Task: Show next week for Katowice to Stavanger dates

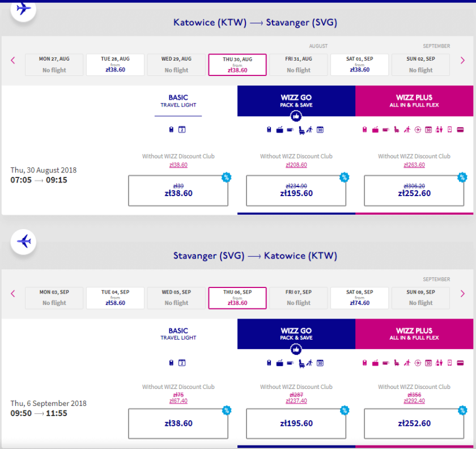Action: [462, 60]
